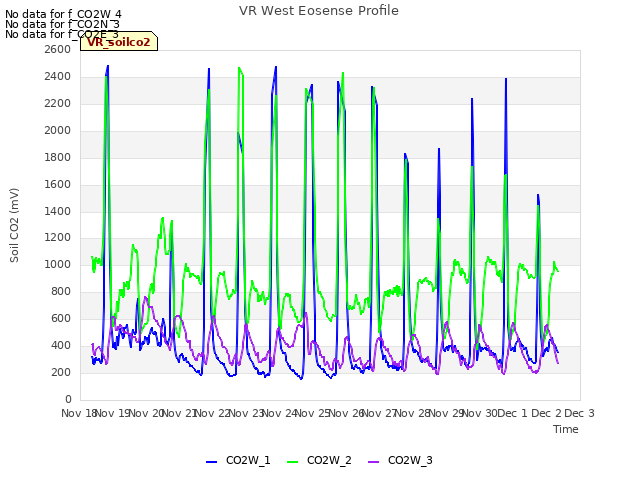Click the 2400 y-axis tick label
The width and height of the screenshot is (640, 480).
[58, 76]
